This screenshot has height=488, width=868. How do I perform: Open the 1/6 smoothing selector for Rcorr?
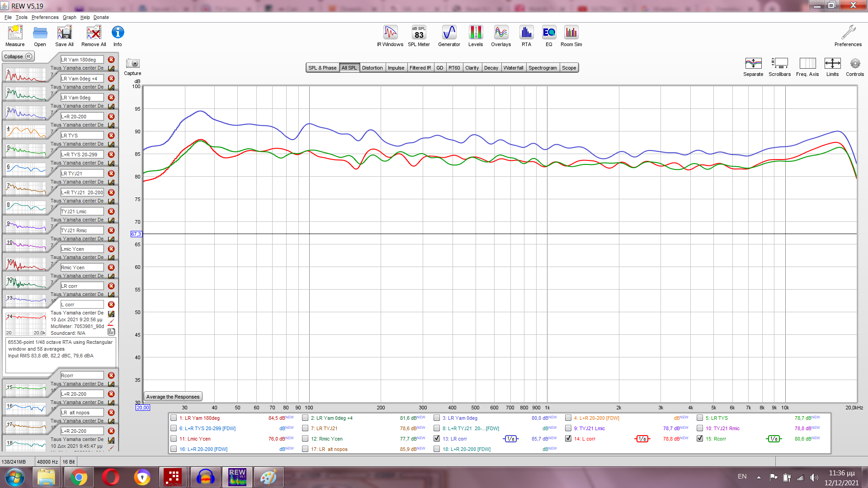click(774, 439)
